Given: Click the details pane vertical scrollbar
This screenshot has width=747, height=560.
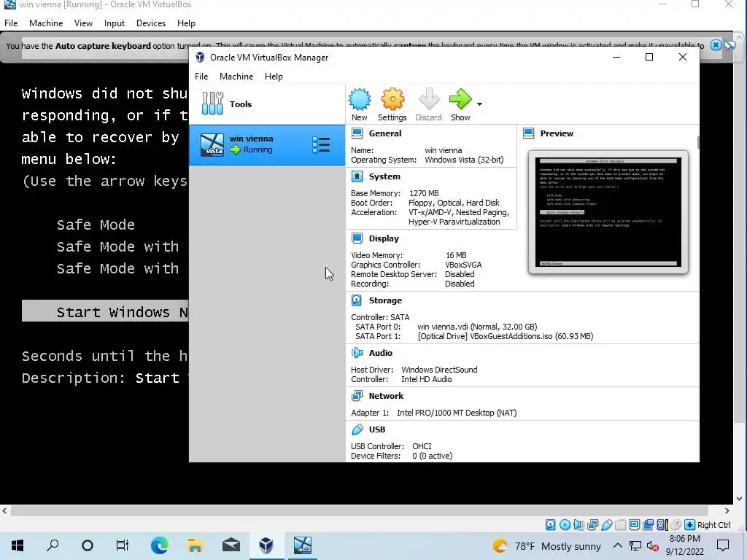Looking at the screenshot, I should point(698,142).
